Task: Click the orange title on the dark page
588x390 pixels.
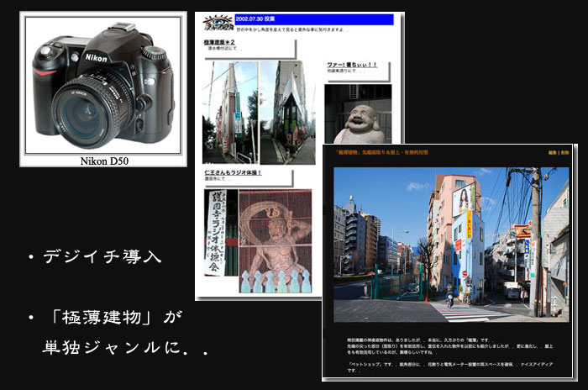Action: pos(381,152)
